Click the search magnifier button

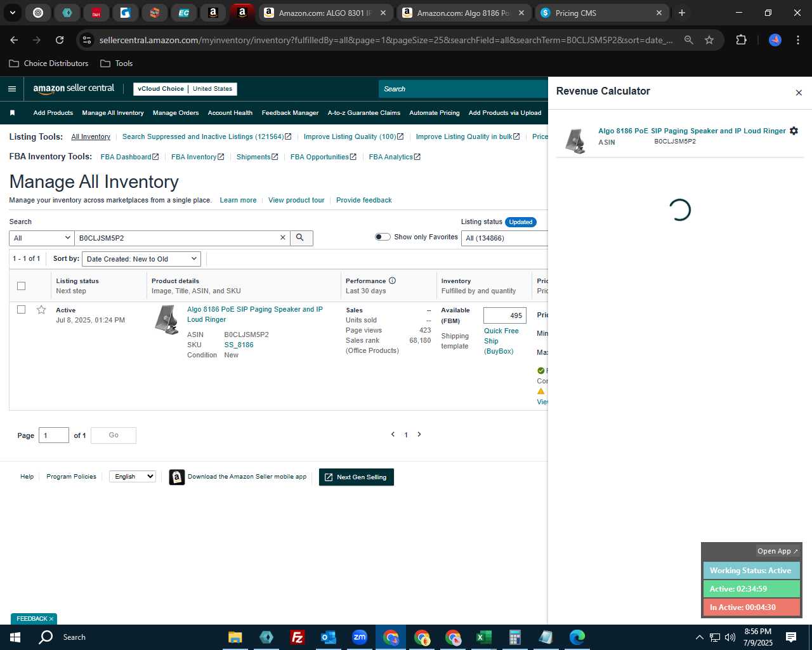pyautogui.click(x=300, y=238)
